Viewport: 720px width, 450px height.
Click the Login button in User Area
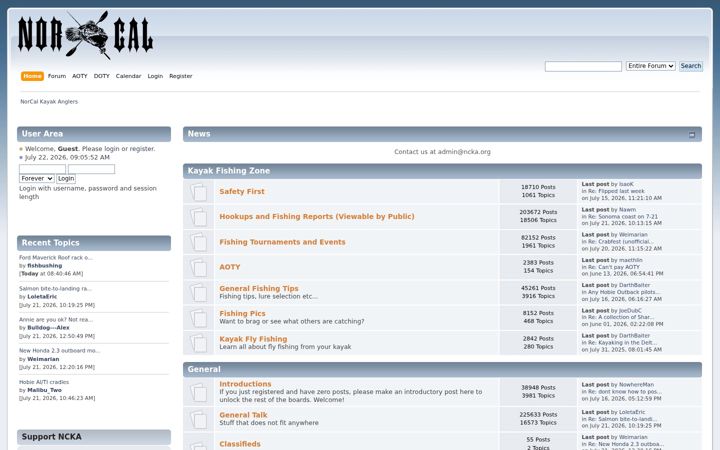66,178
